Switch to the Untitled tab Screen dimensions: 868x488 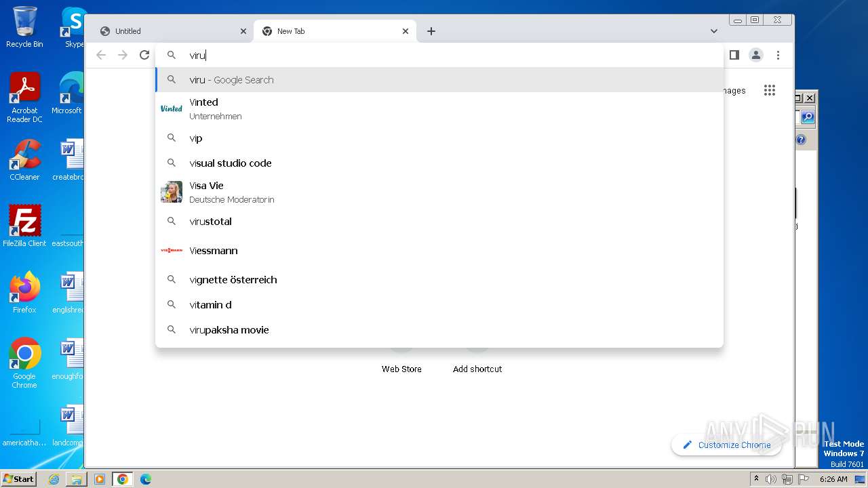pyautogui.click(x=173, y=31)
